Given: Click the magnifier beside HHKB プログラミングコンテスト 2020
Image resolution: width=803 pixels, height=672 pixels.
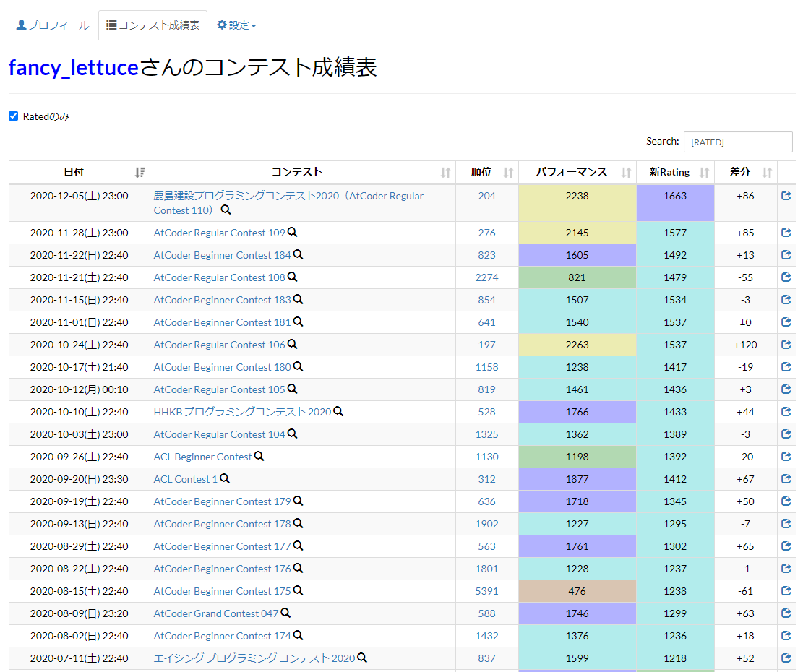Looking at the screenshot, I should tap(338, 411).
